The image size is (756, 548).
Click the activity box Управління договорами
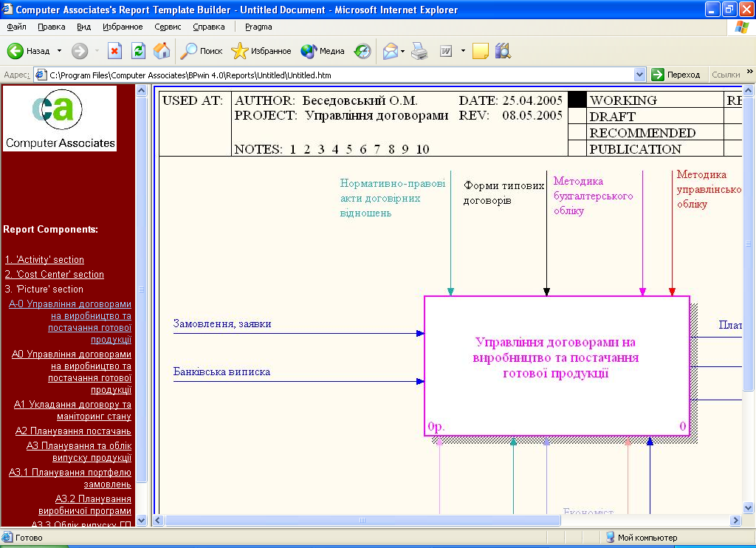point(557,366)
